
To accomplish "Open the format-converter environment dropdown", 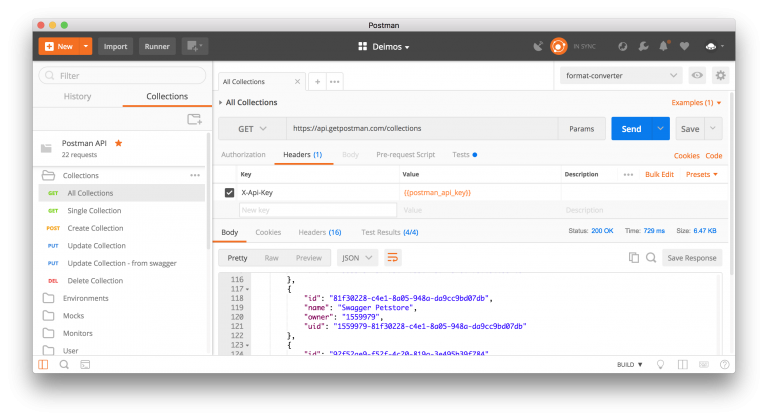I will point(621,75).
